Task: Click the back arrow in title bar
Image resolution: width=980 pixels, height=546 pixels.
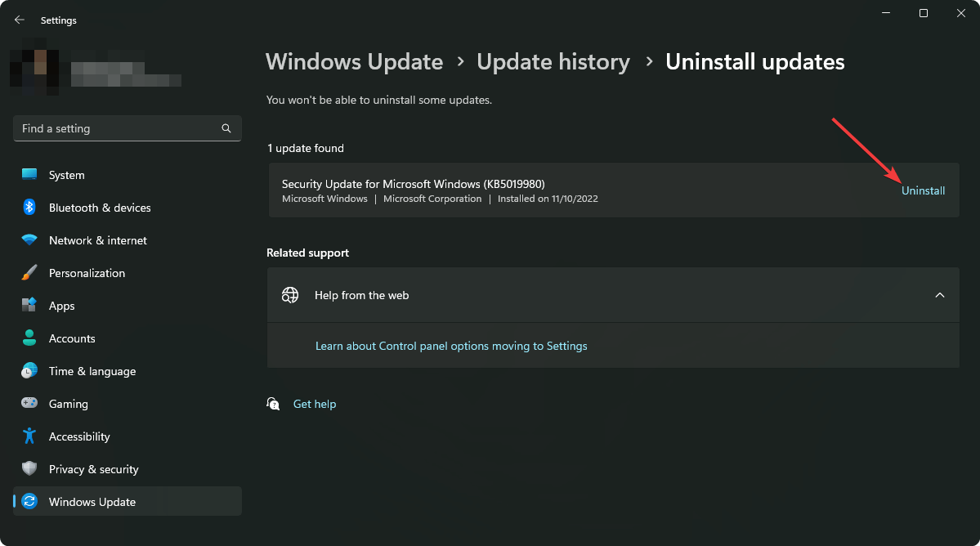Action: click(20, 20)
